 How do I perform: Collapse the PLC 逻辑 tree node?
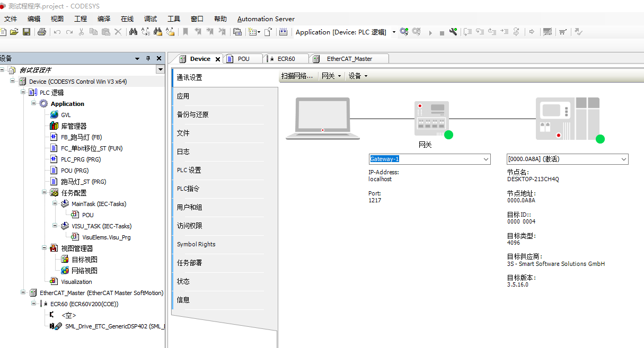pyautogui.click(x=24, y=92)
